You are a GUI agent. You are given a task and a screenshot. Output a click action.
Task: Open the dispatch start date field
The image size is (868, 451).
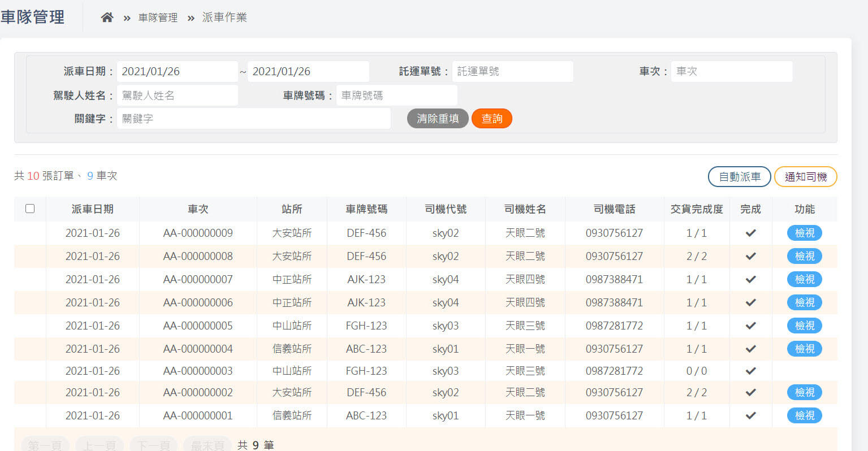(177, 72)
